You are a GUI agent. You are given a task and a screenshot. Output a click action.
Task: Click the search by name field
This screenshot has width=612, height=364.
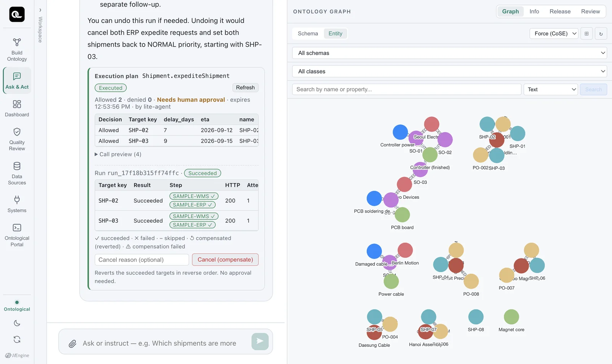(407, 89)
